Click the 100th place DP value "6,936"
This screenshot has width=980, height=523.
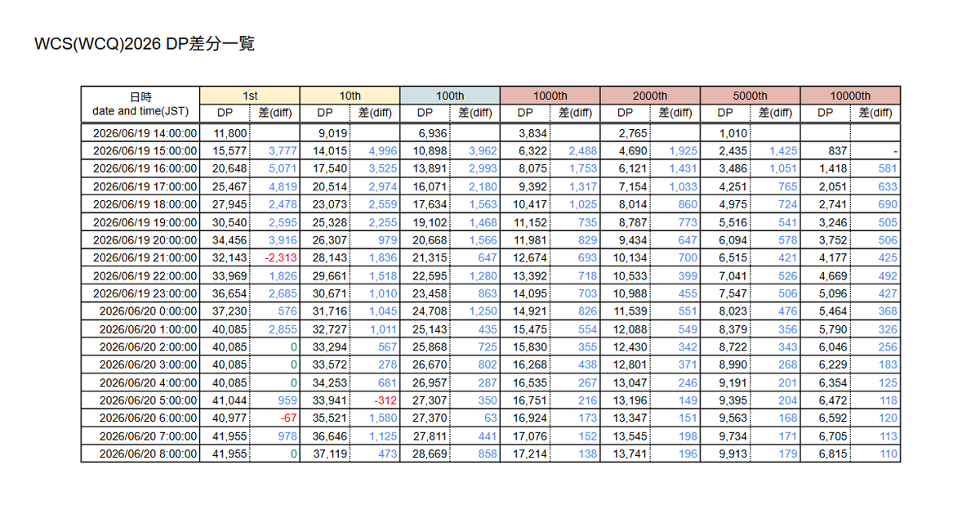[x=433, y=132]
